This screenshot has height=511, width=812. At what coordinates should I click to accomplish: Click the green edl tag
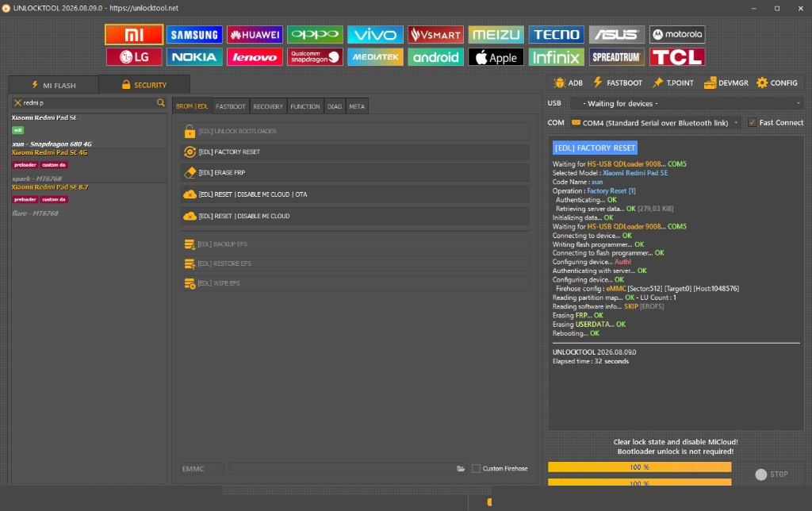(x=18, y=130)
